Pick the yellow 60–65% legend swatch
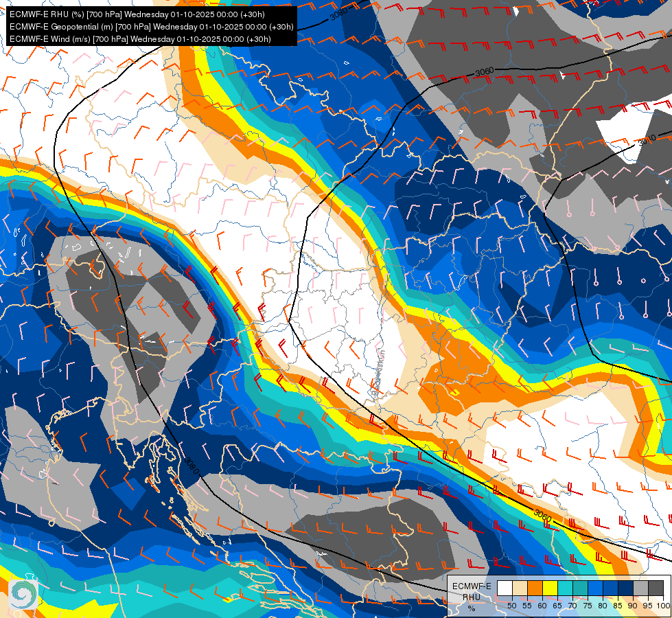 click(551, 588)
